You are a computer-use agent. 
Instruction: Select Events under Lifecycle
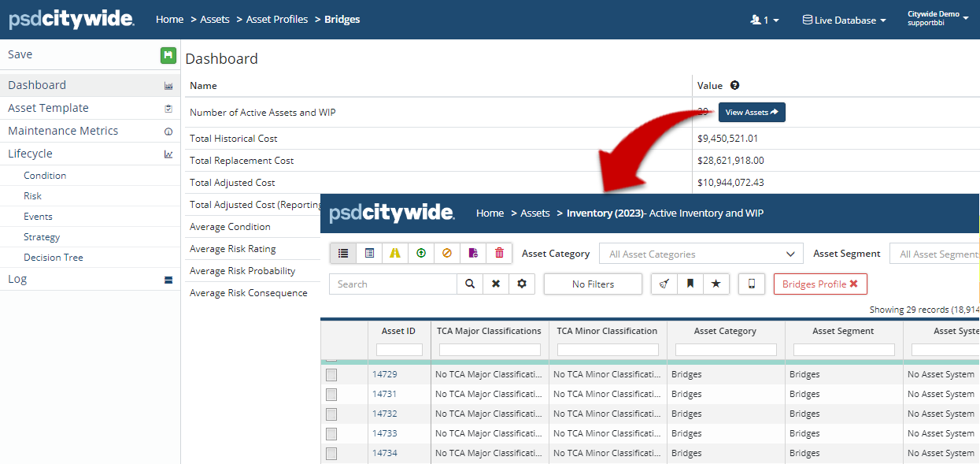pos(38,217)
